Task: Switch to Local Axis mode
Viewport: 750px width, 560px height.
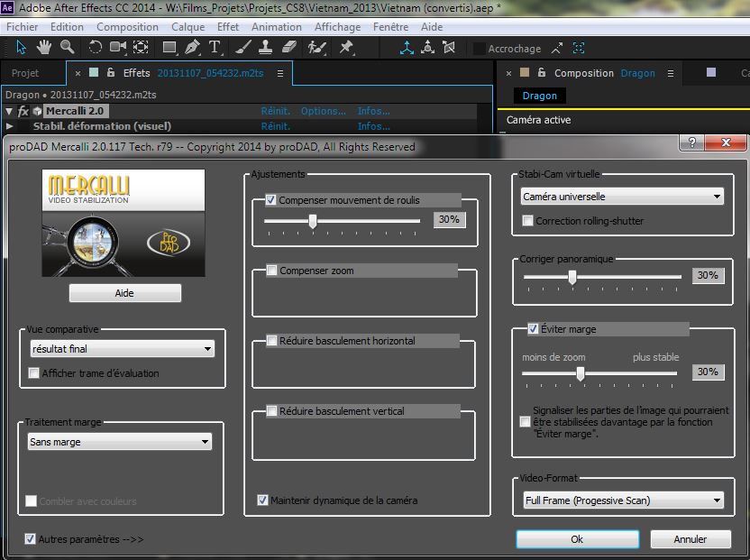Action: 407,48
